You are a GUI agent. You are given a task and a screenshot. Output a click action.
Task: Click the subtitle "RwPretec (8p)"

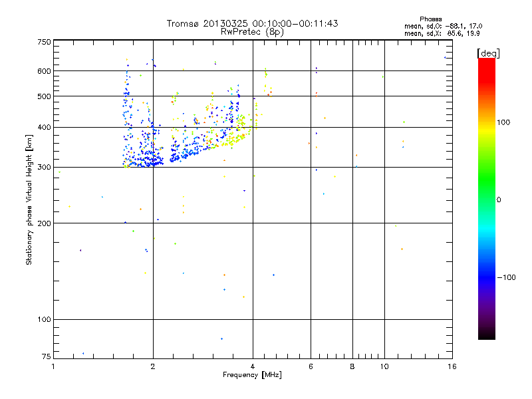(x=252, y=32)
